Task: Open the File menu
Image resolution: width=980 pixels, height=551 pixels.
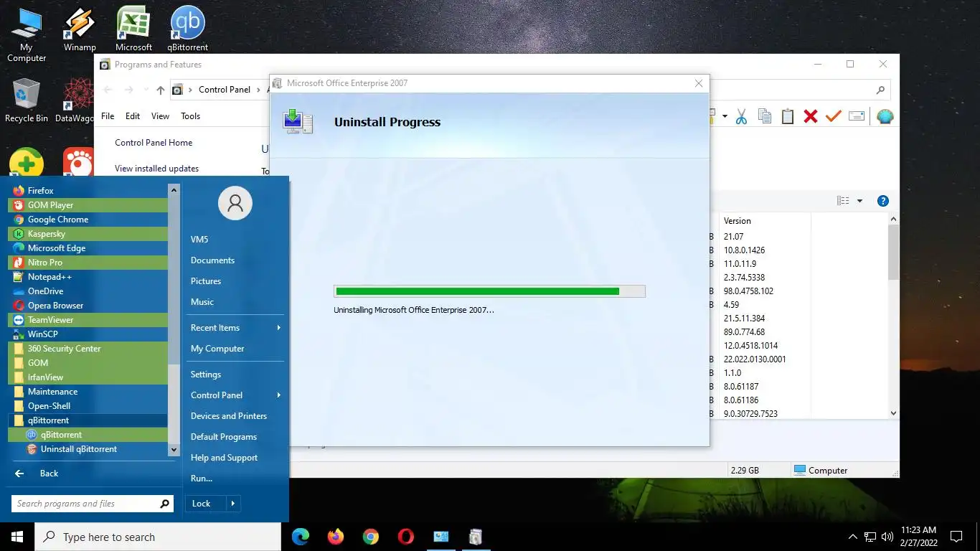Action: 108,116
